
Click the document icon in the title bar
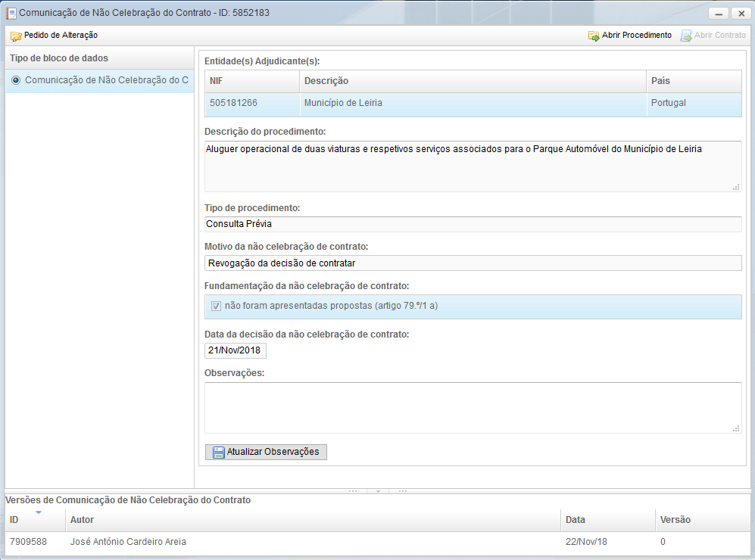pos(11,13)
